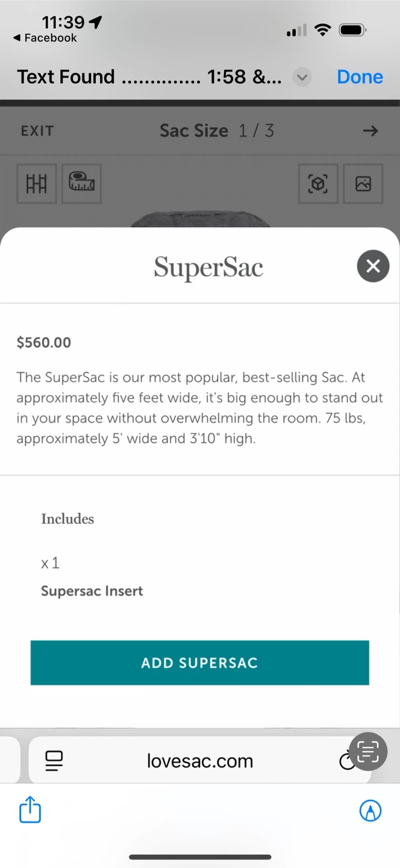Tap the image gallery icon
400x868 pixels.
coord(363,183)
